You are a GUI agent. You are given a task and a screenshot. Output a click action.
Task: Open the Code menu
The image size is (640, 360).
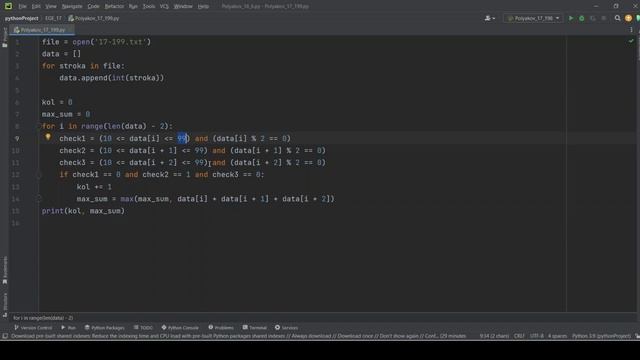point(93,6)
